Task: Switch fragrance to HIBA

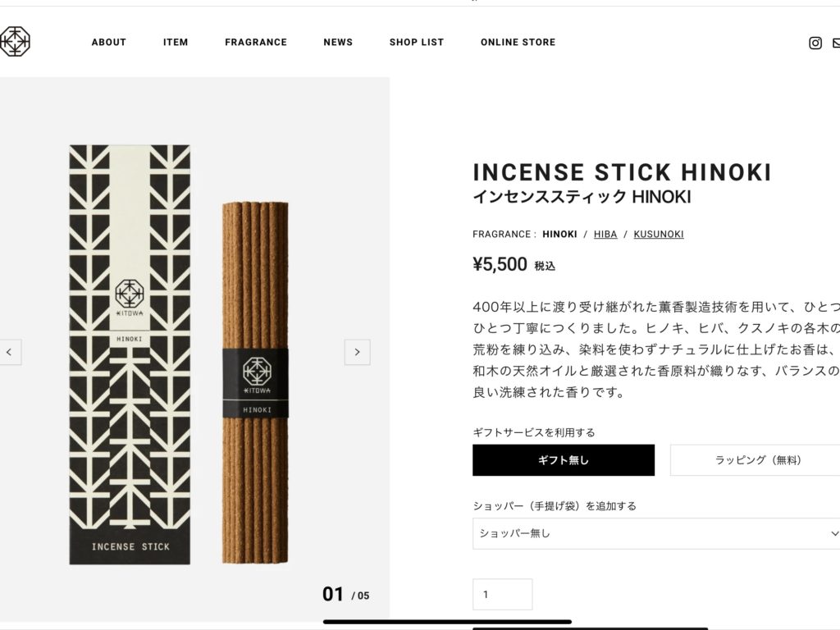Action: [x=605, y=234]
